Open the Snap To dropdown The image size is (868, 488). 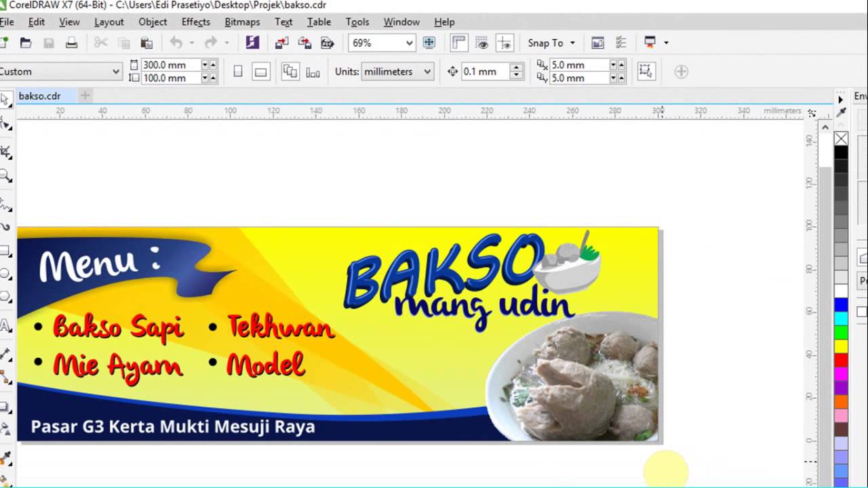coord(551,43)
